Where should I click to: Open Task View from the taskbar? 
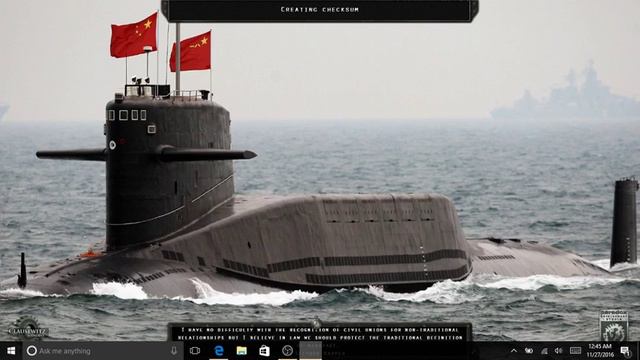point(195,351)
